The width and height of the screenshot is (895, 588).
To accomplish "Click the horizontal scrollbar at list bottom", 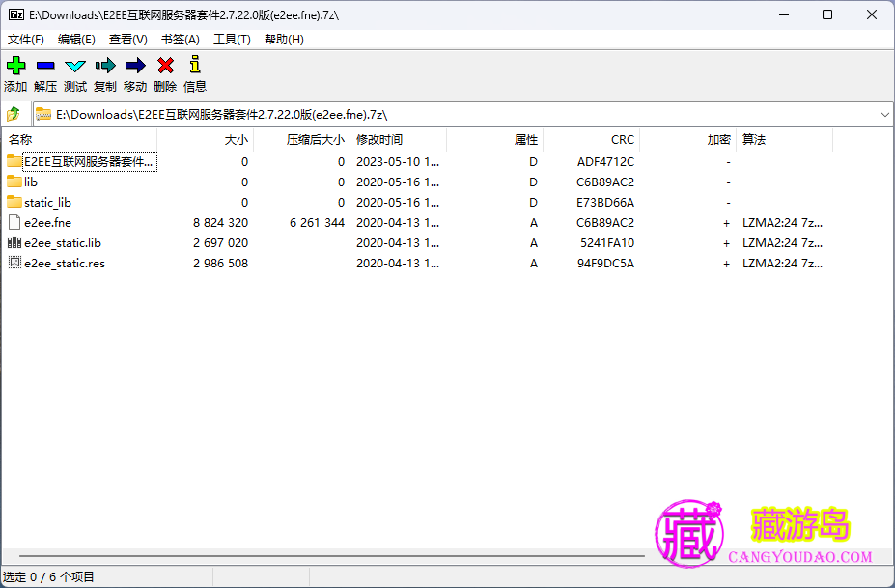I will pyautogui.click(x=331, y=555).
